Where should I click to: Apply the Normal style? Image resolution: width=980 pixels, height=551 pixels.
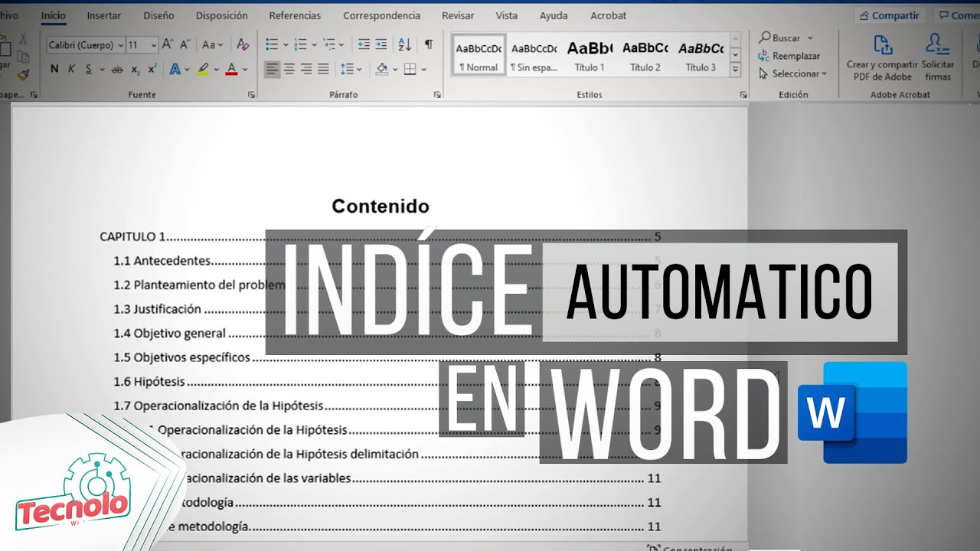[x=479, y=55]
